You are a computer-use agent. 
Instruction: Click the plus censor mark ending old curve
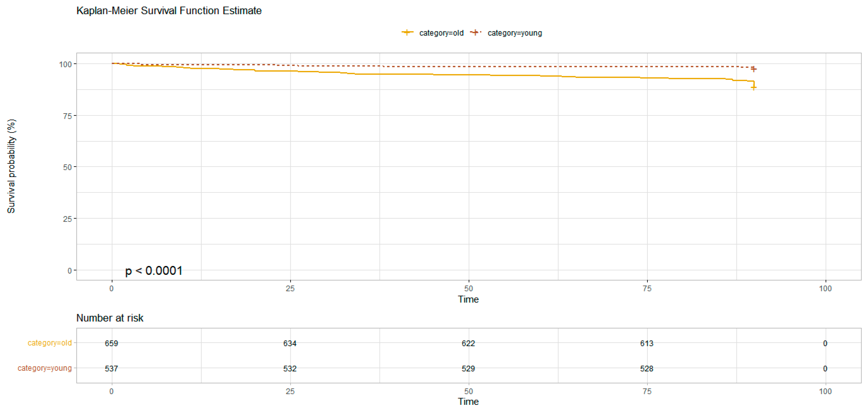click(754, 88)
